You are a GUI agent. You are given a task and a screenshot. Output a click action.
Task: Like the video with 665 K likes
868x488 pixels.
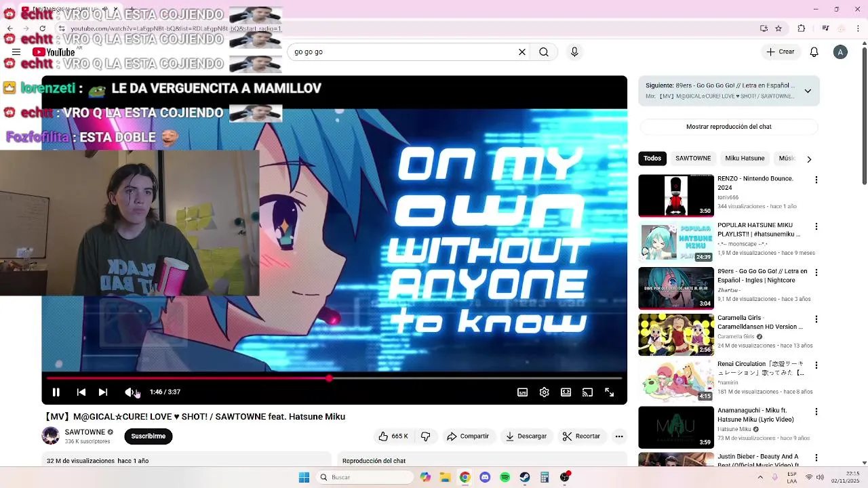coord(394,436)
